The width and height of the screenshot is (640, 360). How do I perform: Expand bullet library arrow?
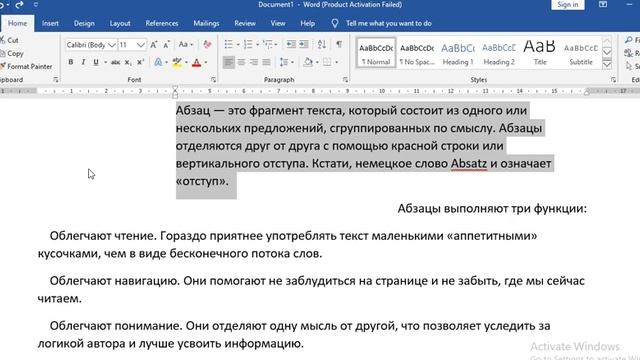coord(238,44)
